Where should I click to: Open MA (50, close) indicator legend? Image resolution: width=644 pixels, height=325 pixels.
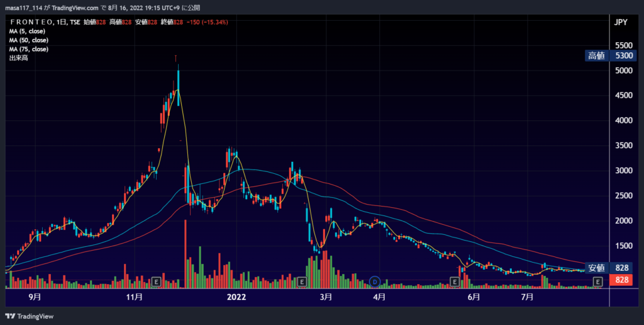29,40
